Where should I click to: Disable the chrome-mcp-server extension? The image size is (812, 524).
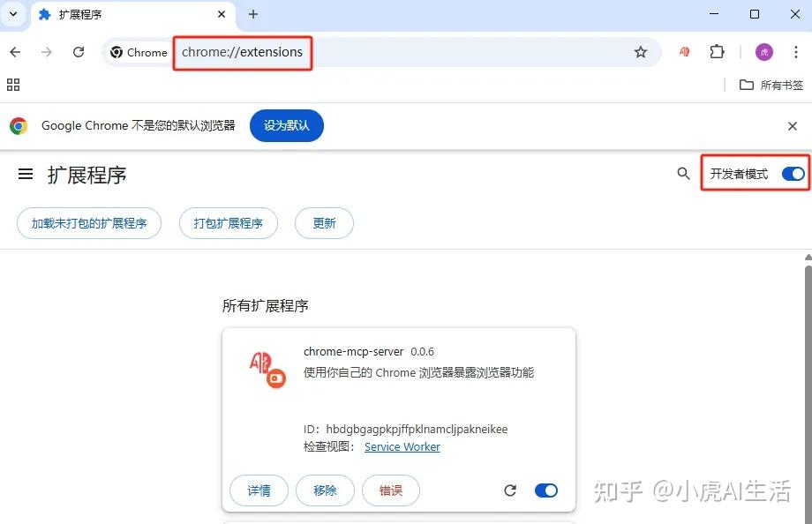[x=546, y=490]
